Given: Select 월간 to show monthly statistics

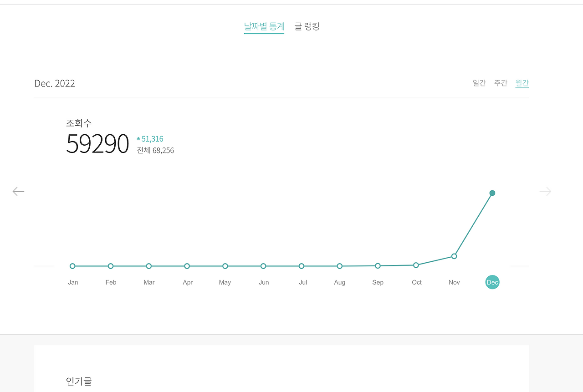Looking at the screenshot, I should [522, 83].
